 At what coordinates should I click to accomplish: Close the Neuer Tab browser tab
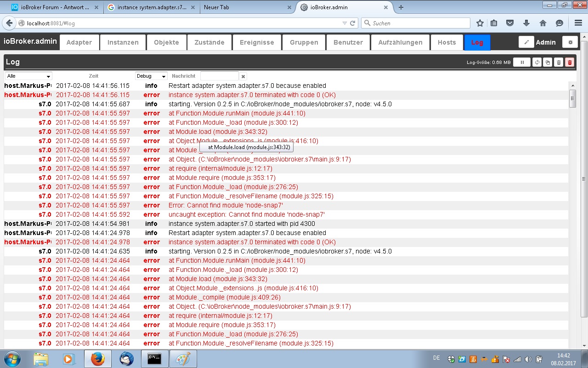(x=289, y=7)
